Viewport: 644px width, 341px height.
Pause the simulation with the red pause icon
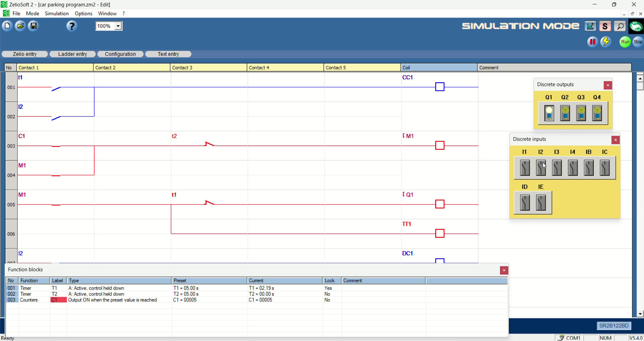[x=592, y=42]
